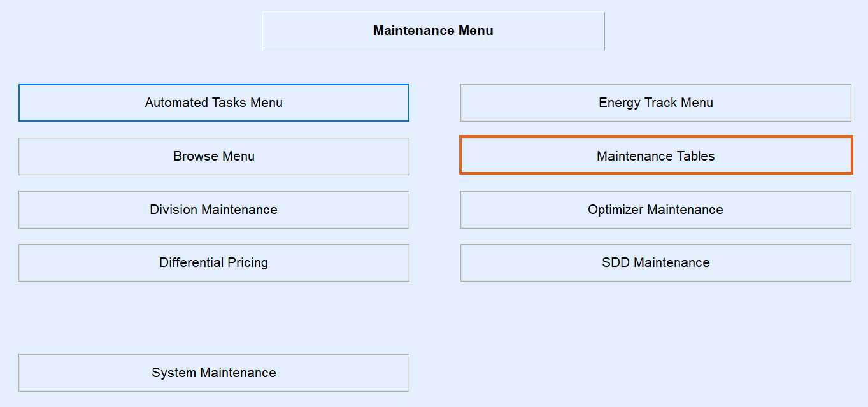868x407 pixels.
Task: Go to the Automated Tasks submenu
Action: click(x=213, y=103)
